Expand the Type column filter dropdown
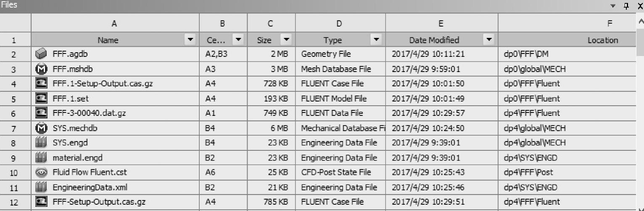Viewport: 644px width, 211px height. pyautogui.click(x=376, y=40)
